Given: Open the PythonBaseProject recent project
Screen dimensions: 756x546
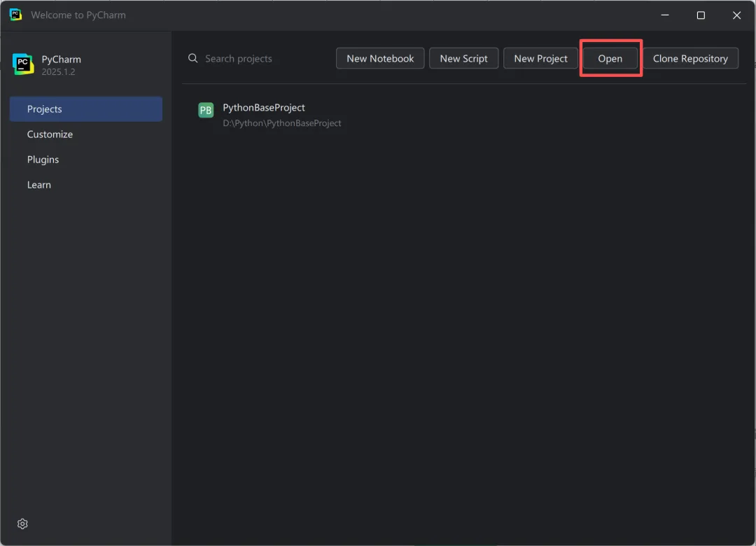Looking at the screenshot, I should click(464, 115).
